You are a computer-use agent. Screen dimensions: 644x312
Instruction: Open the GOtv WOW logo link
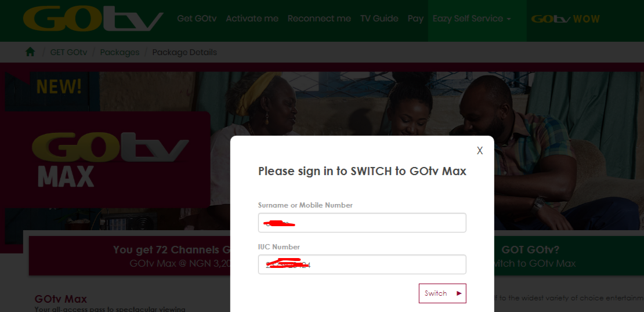[565, 19]
